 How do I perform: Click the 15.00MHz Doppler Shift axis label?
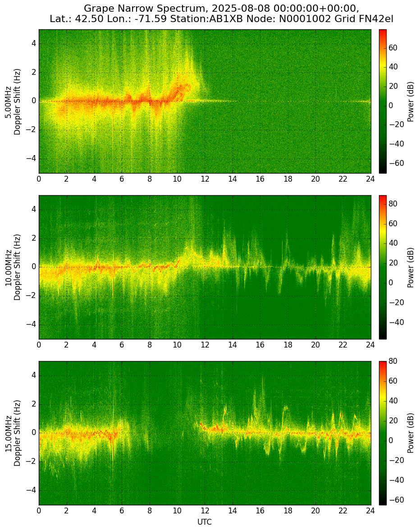13,433
